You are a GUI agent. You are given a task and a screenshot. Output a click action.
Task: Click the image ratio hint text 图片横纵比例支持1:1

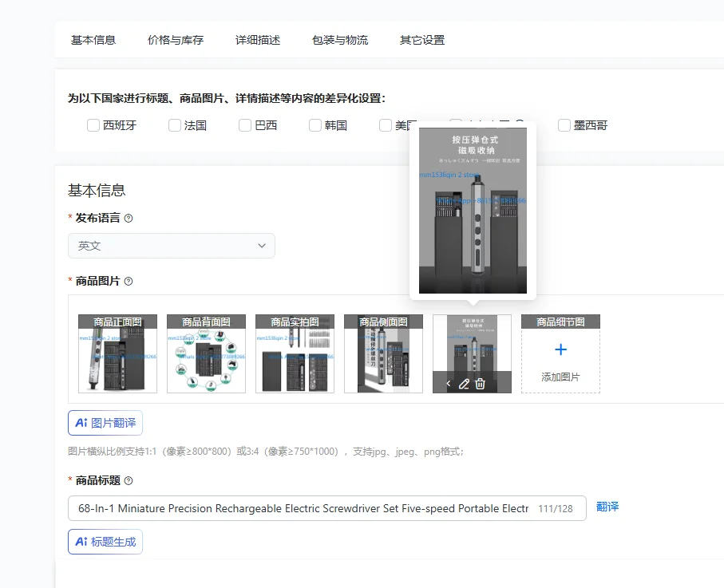tap(266, 452)
